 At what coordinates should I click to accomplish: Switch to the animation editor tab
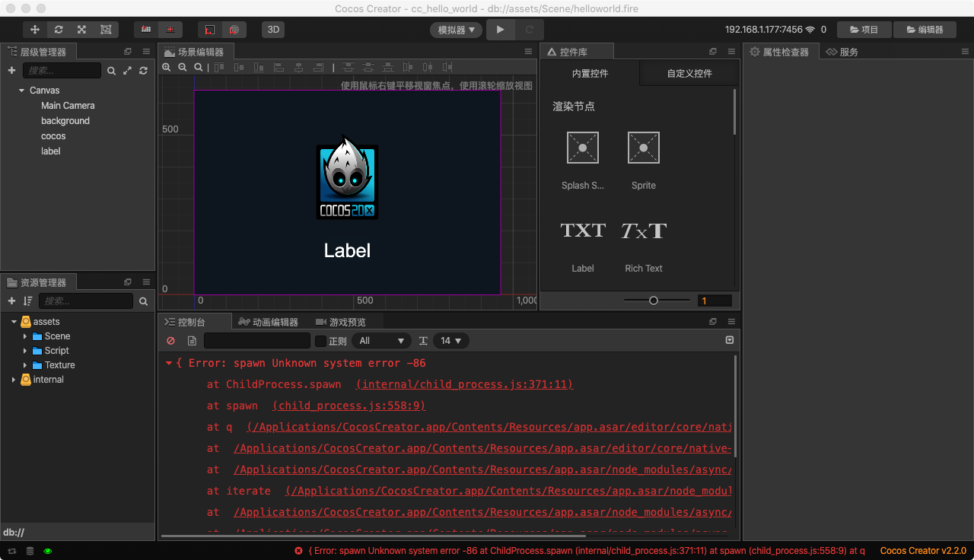[268, 322]
